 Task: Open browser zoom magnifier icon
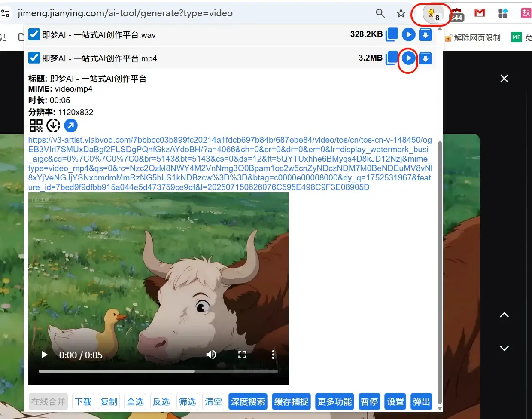[380, 13]
